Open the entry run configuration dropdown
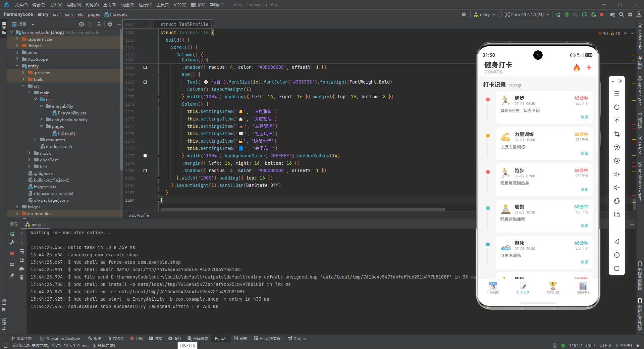 pyautogui.click(x=484, y=14)
